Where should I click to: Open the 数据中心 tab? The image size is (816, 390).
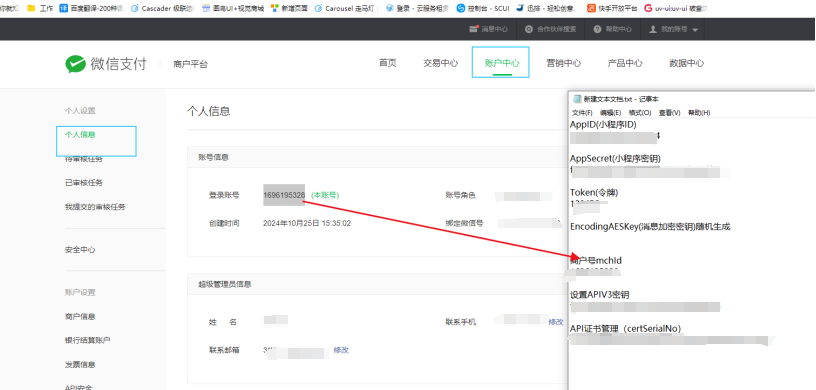(x=686, y=62)
